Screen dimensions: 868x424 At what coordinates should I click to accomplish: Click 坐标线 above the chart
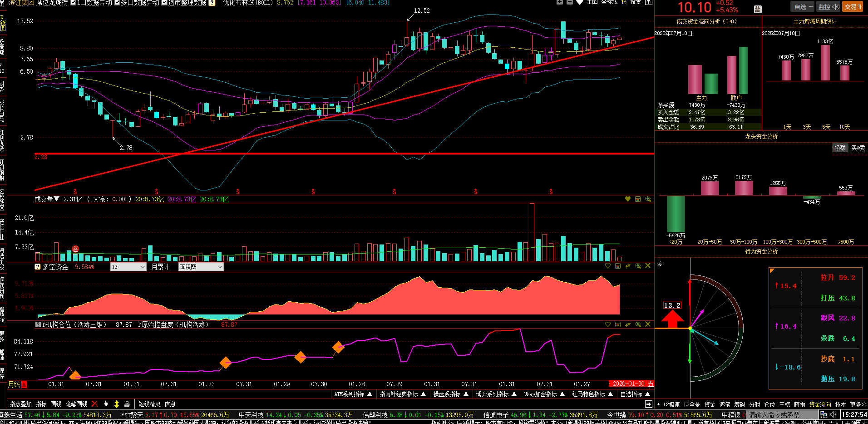tap(609, 2)
